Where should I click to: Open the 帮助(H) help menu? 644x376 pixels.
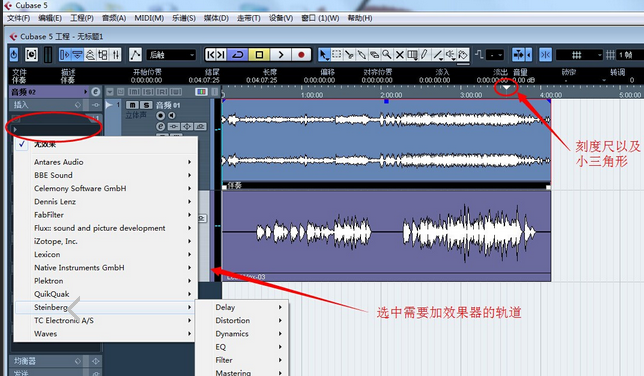point(360,18)
